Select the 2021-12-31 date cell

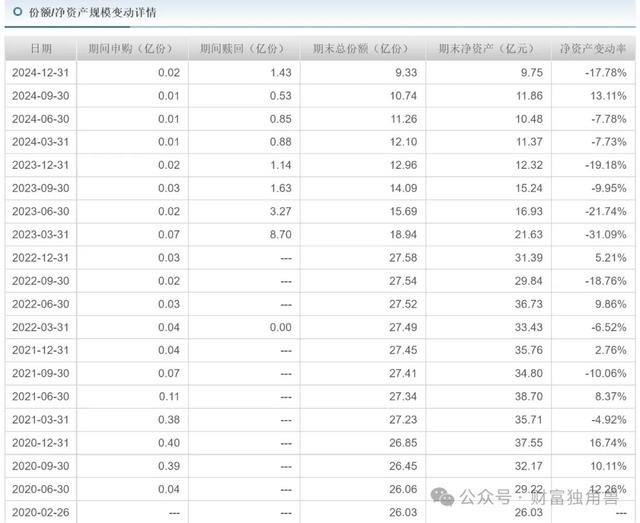[x=40, y=350]
